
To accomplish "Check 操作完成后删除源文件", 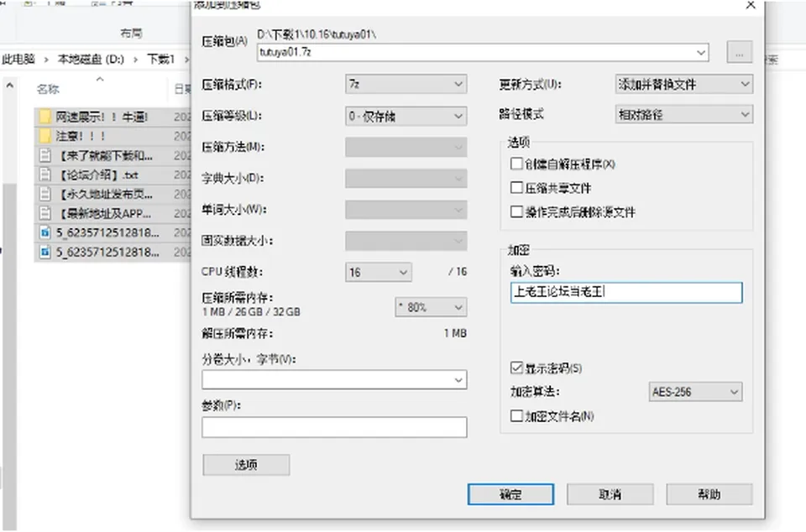I will [516, 211].
